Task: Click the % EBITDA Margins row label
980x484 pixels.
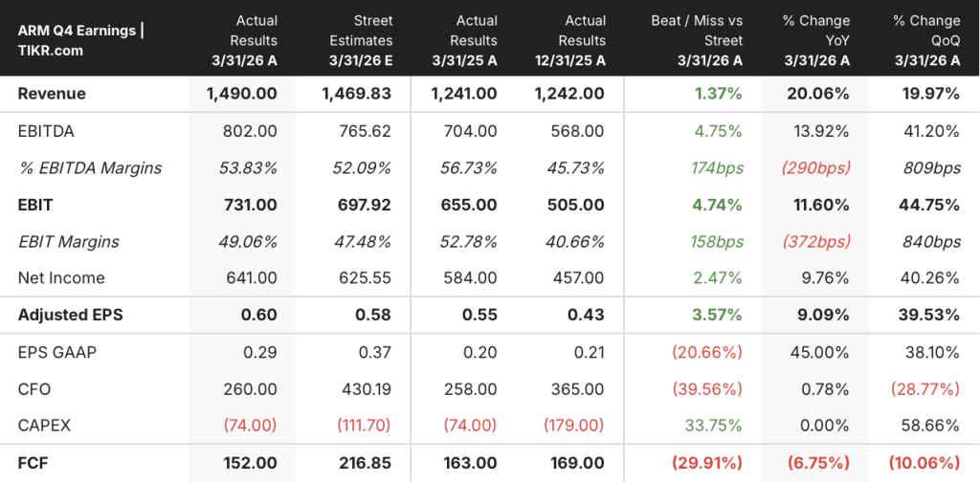Action: [x=89, y=168]
